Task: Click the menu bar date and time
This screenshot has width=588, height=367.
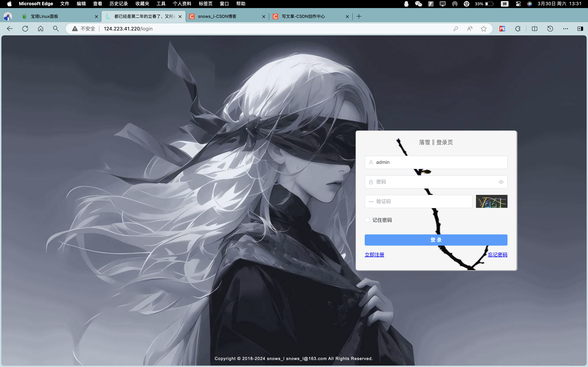Action: pos(559,4)
